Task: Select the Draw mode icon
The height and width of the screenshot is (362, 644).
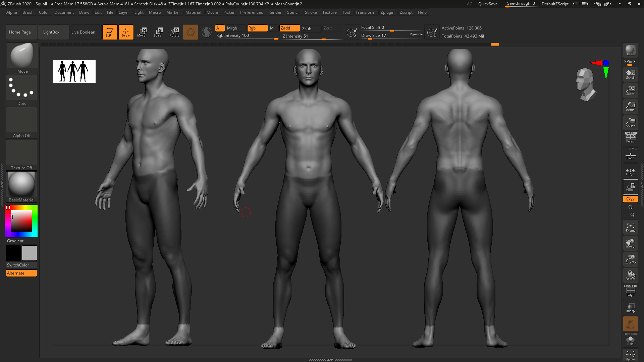Action: tap(126, 32)
